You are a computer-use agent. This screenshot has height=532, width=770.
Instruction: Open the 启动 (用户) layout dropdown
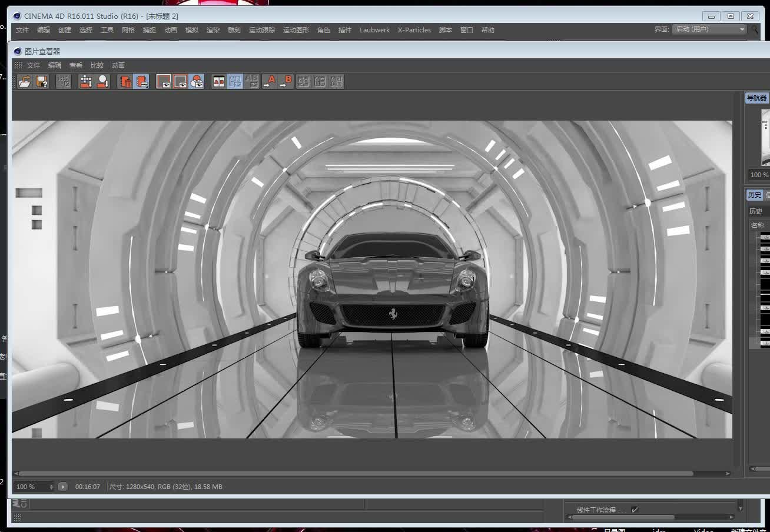point(709,29)
